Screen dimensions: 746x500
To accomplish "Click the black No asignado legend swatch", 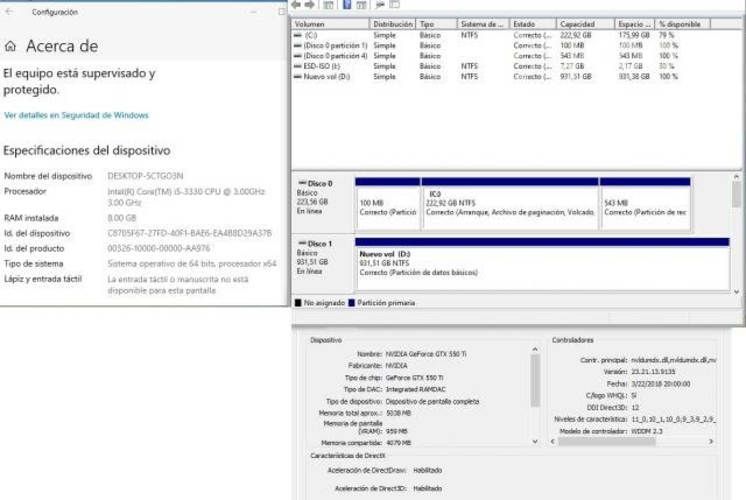I will click(298, 303).
